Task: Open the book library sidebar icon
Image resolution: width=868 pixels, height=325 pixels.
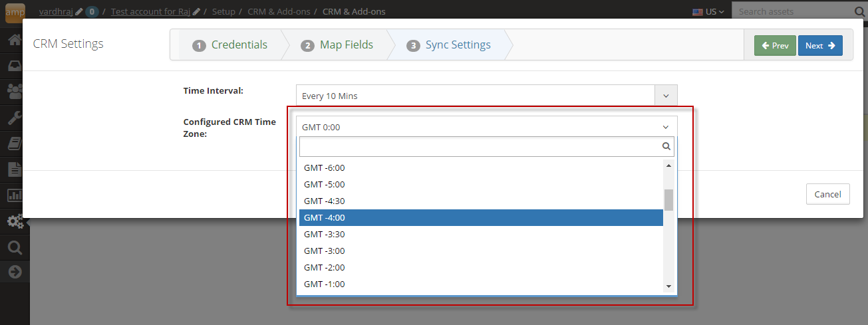Action: 15,144
